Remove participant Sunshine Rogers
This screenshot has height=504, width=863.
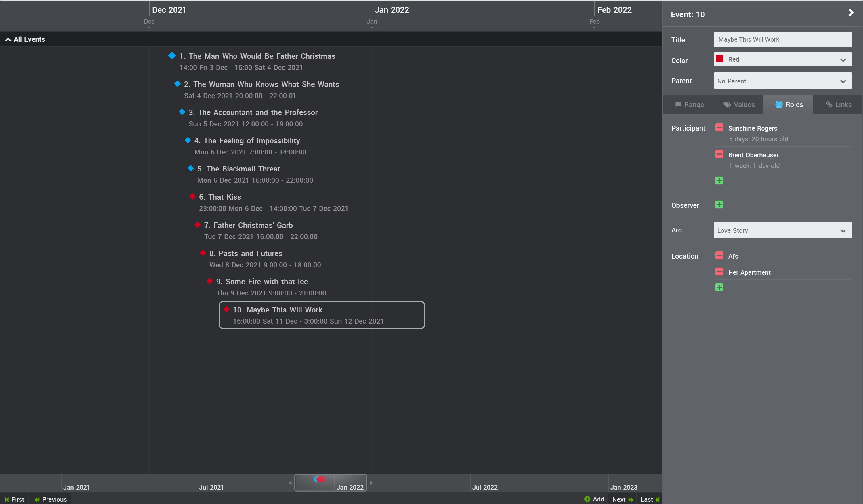coord(719,127)
